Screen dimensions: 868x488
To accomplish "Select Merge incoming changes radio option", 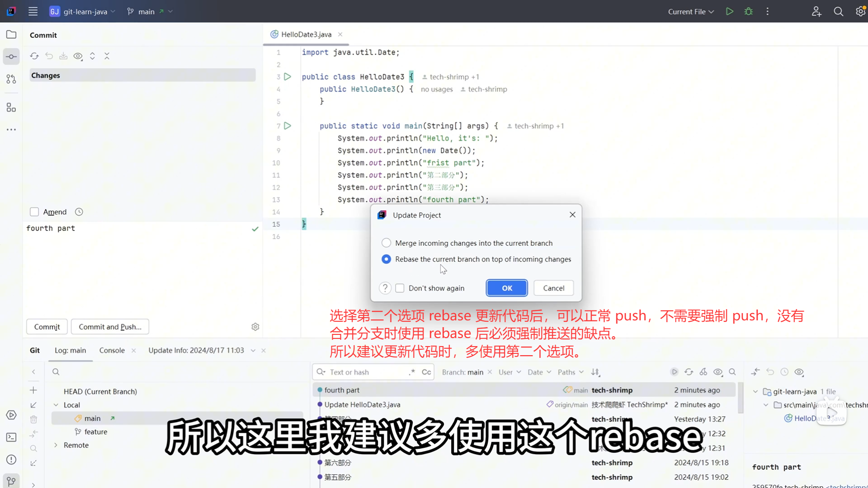I will 386,243.
